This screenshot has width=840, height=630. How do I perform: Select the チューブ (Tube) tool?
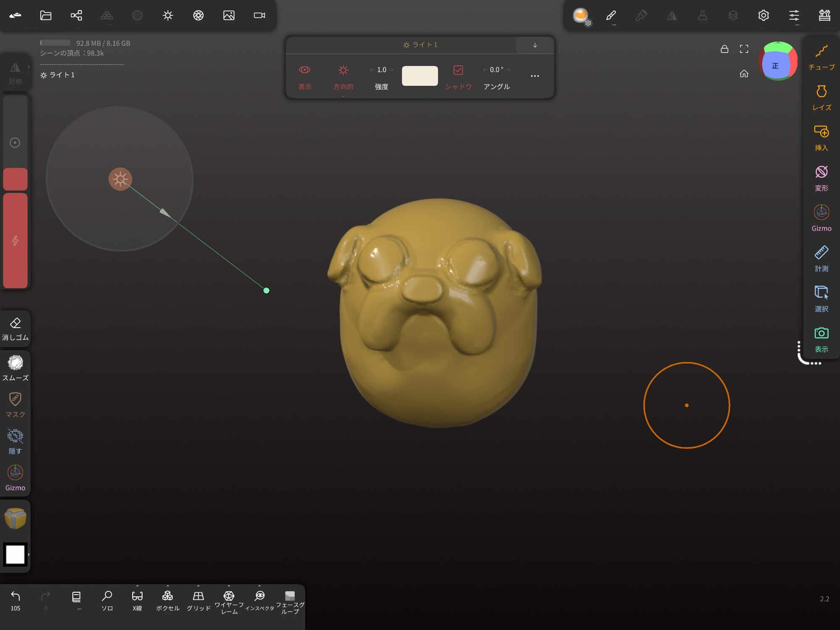tap(821, 57)
